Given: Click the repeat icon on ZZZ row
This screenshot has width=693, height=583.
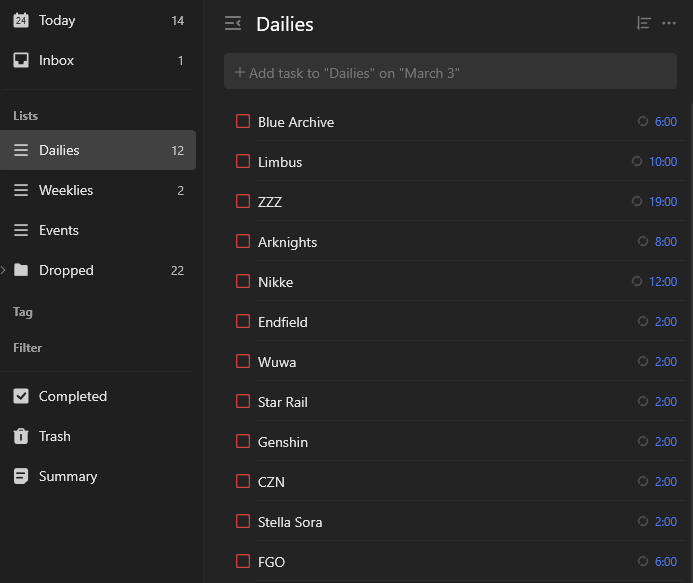Looking at the screenshot, I should (637, 201).
